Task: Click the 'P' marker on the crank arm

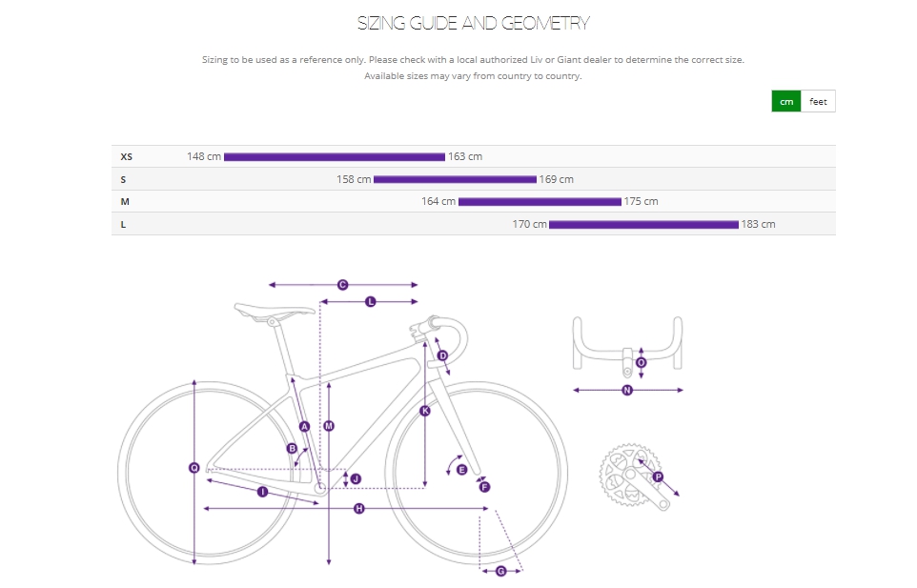Action: point(658,476)
